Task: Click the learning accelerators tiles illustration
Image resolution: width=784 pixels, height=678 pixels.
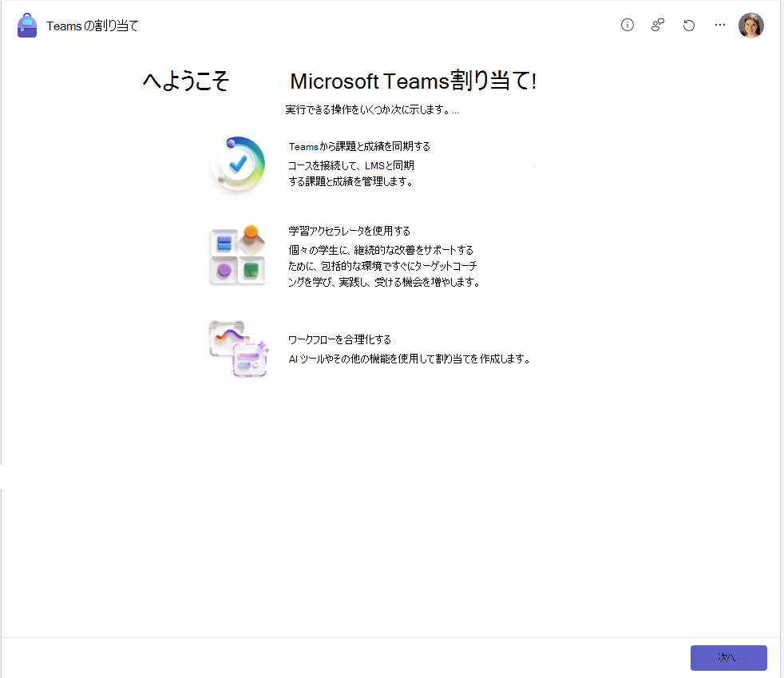Action: [x=237, y=255]
